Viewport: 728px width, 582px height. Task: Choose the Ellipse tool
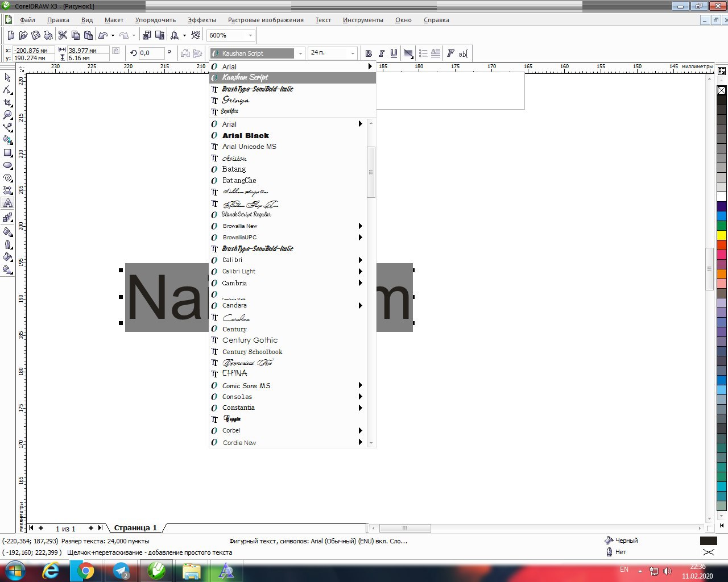point(8,165)
